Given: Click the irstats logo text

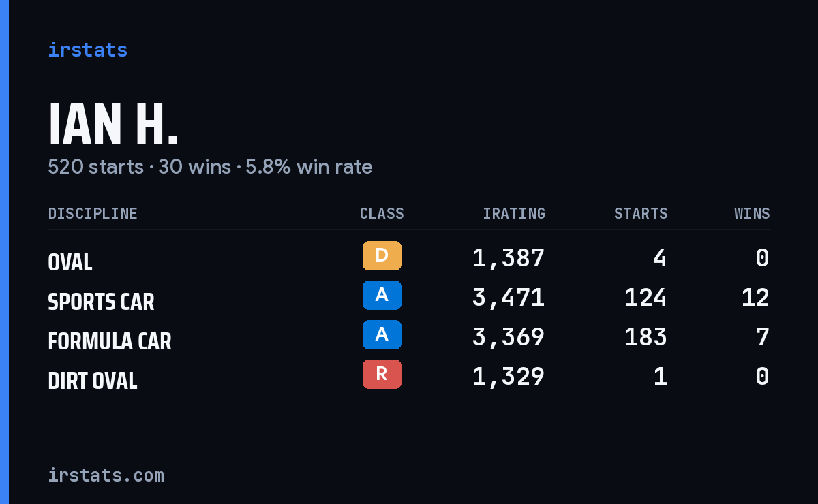Looking at the screenshot, I should (x=87, y=50).
